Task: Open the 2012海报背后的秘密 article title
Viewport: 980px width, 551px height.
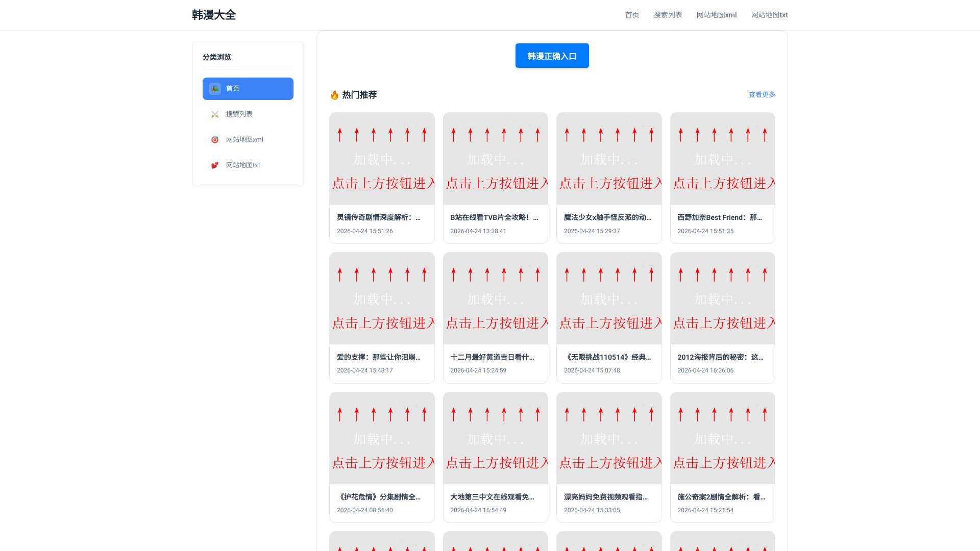Action: (721, 357)
